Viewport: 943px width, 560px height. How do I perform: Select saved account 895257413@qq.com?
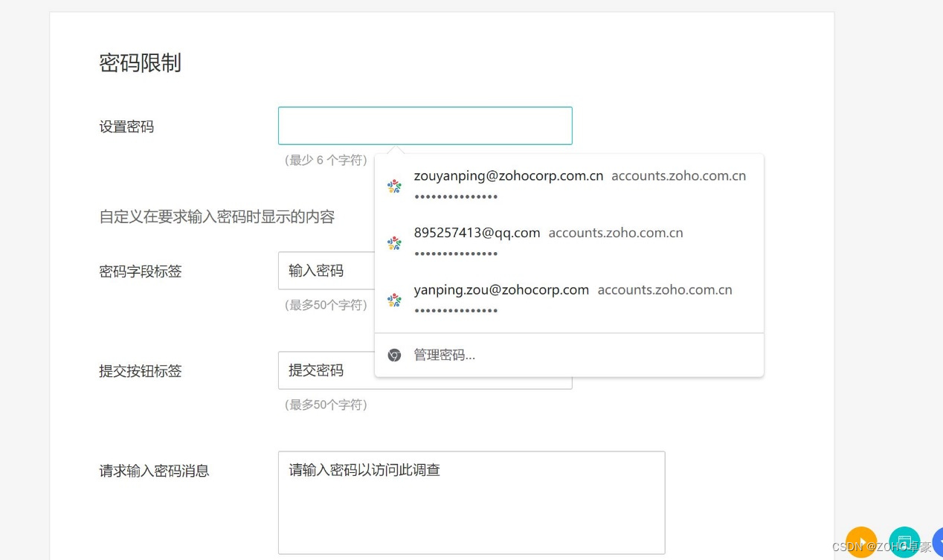[569, 242]
